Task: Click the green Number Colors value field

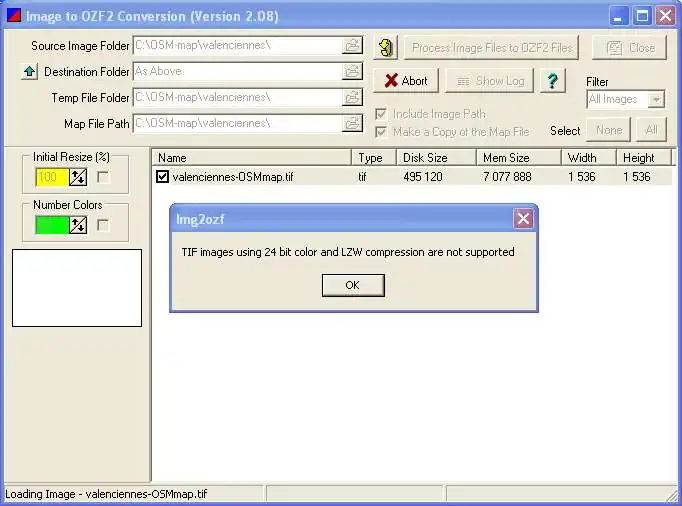Action: [52, 225]
